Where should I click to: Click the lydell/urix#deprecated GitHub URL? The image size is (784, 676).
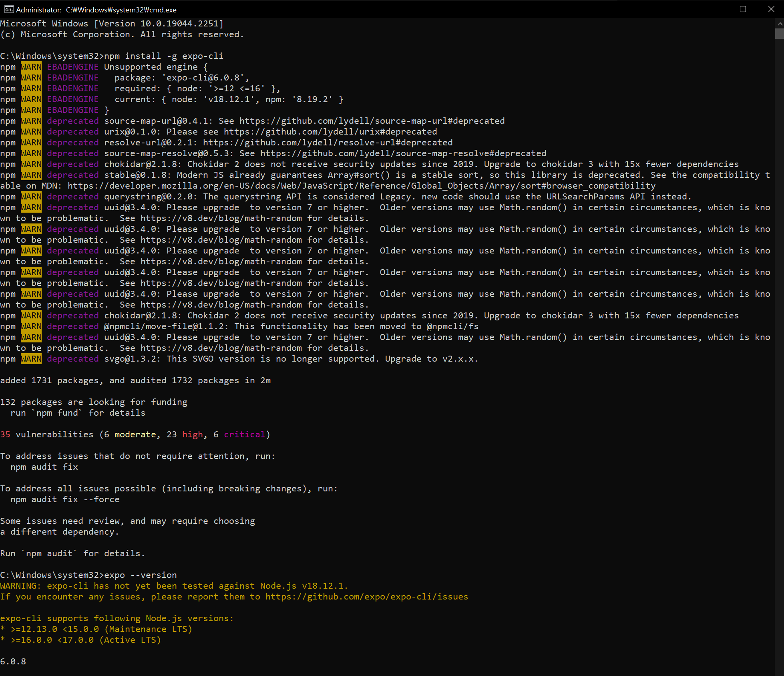click(330, 132)
